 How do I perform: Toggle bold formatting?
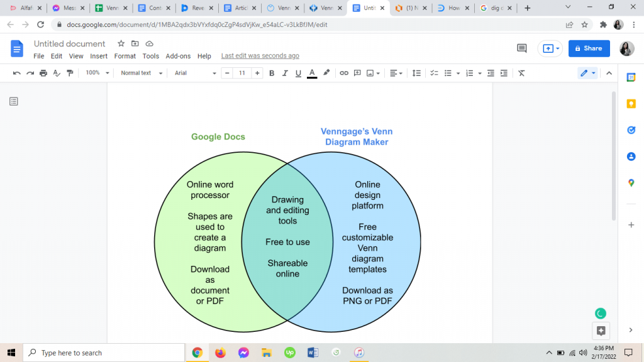(x=272, y=73)
